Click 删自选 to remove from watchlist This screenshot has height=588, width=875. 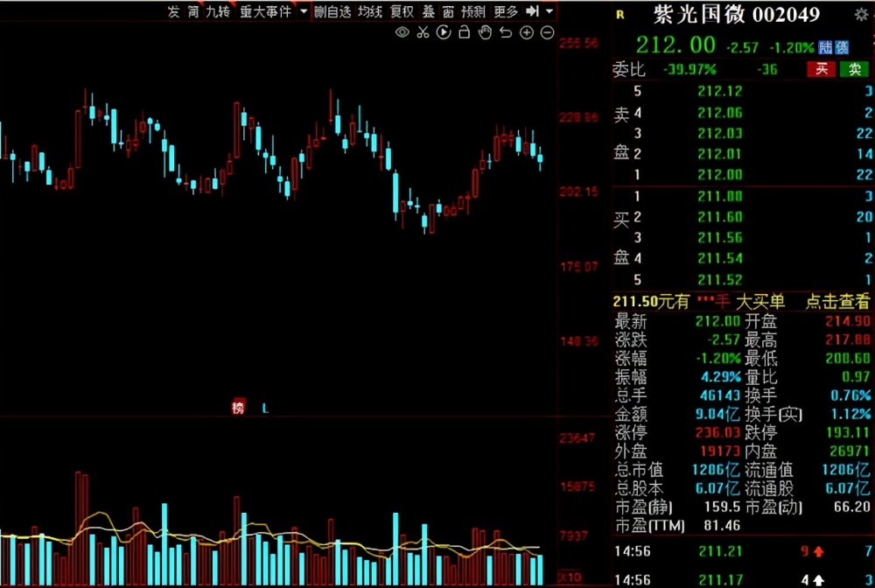[332, 11]
